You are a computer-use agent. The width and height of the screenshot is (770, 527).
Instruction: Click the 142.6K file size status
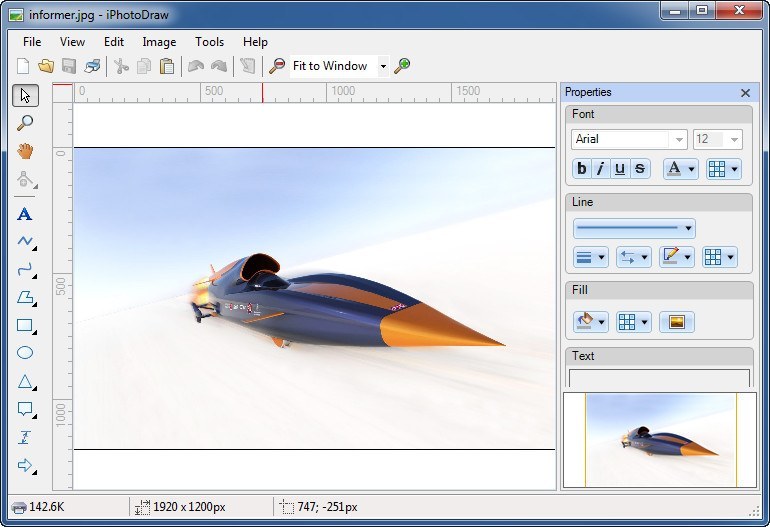(38, 507)
